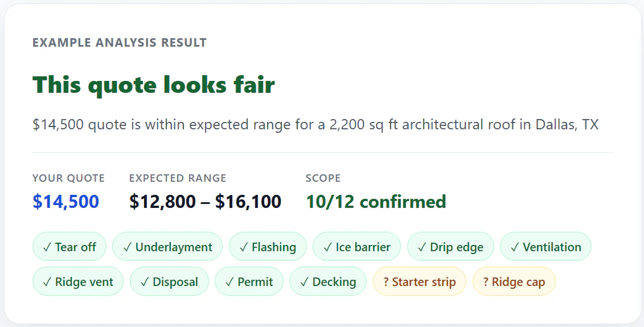Click the 10/12 confirmed scope value
This screenshot has width=644, height=327.
click(x=376, y=202)
